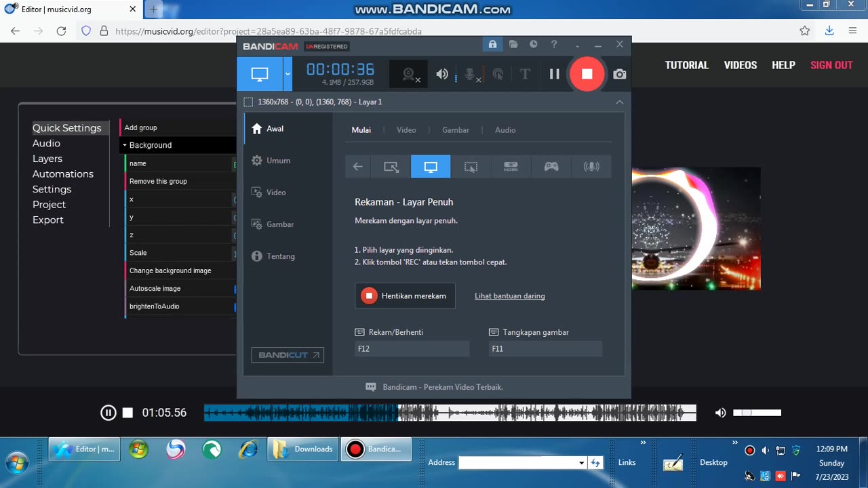Image resolution: width=868 pixels, height=488 pixels.
Task: Open the Layers menu in the editor
Action: [x=47, y=159]
